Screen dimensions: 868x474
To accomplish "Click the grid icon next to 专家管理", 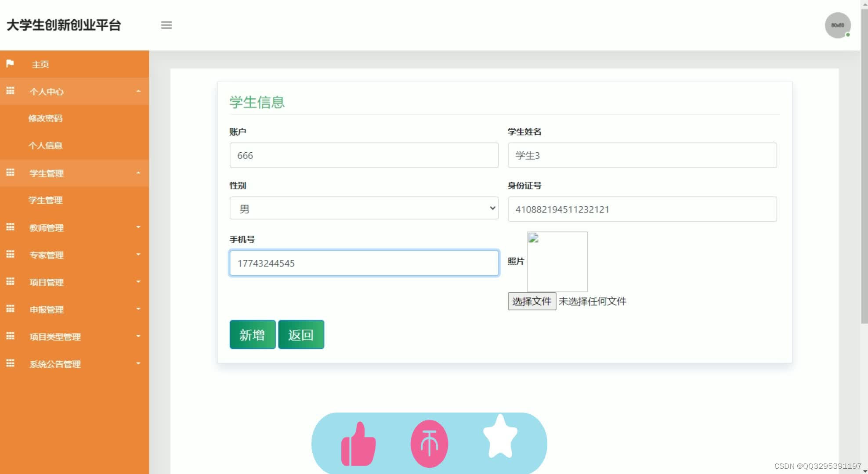I will pyautogui.click(x=10, y=254).
